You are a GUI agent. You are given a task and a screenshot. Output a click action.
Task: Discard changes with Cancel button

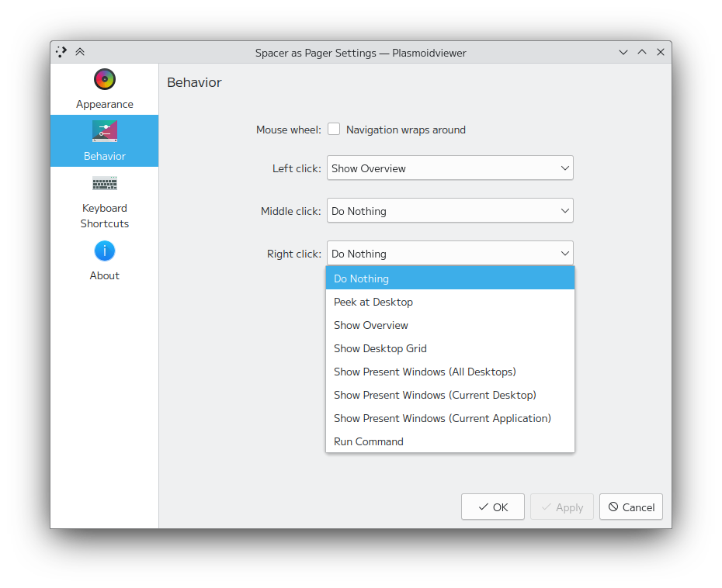[x=631, y=507]
